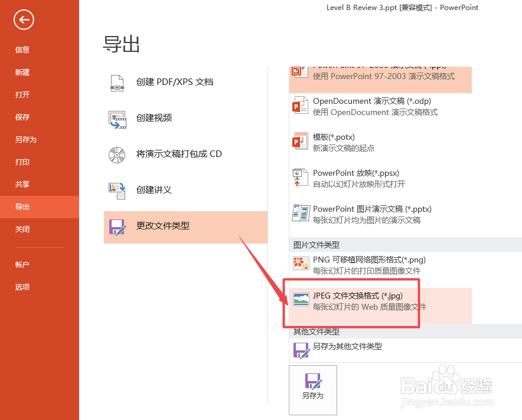Viewport: 522px width, 420px height.
Task: Click the CD disc icon
Action: (117, 155)
